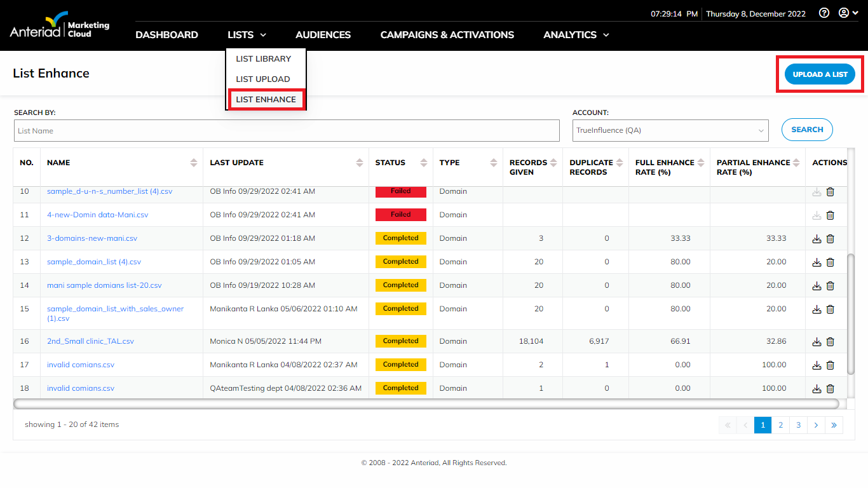Expand the Lists menu chevron

(263, 35)
